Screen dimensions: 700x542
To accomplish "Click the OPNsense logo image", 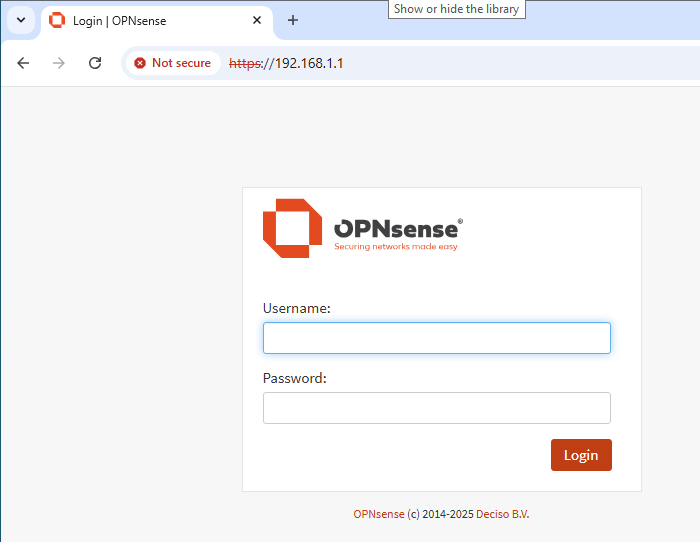I will (x=363, y=228).
